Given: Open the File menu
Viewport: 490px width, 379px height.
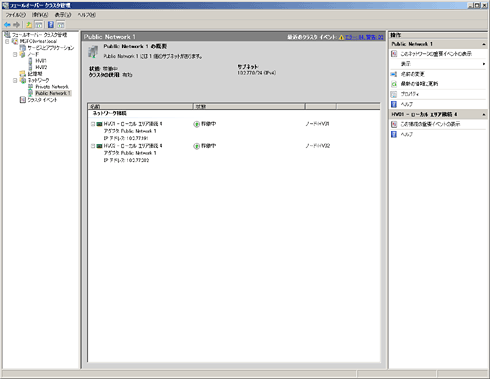Looking at the screenshot, I should coord(16,15).
